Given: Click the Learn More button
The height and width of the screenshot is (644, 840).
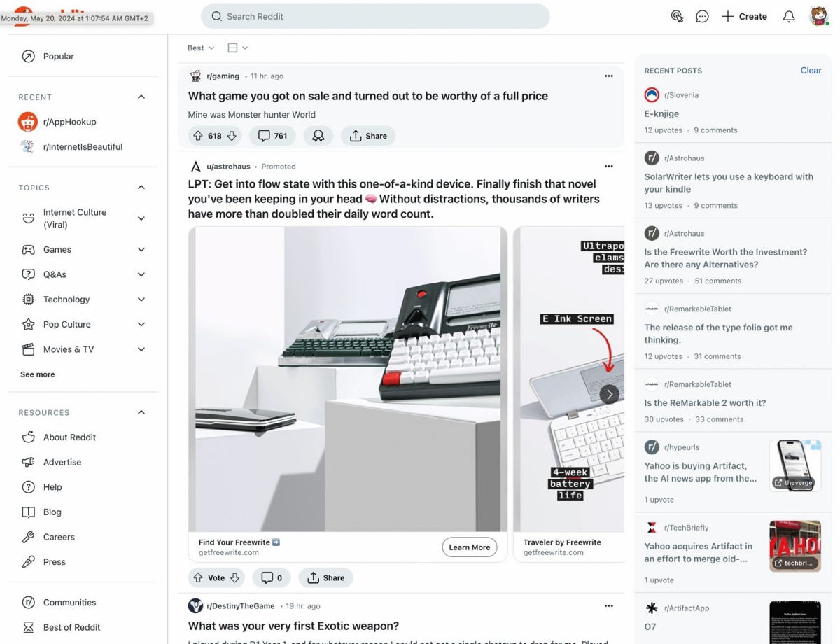Looking at the screenshot, I should [469, 547].
